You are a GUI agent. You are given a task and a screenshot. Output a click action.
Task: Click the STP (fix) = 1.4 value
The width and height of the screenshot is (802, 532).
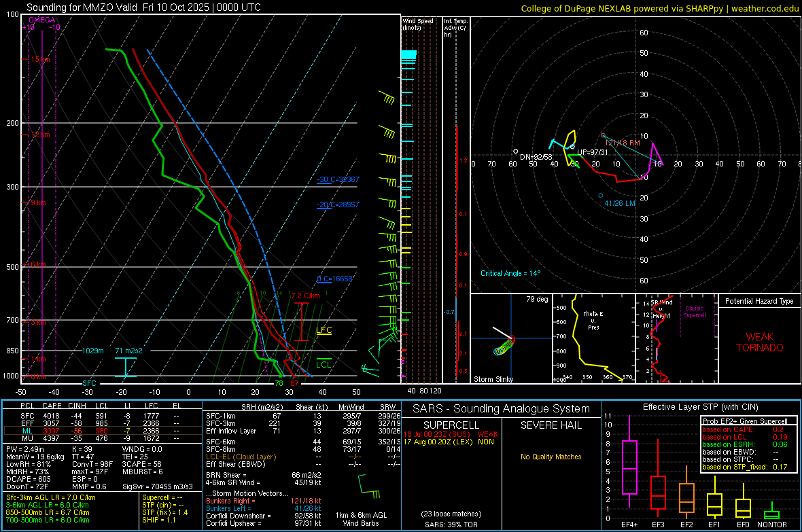(165, 512)
